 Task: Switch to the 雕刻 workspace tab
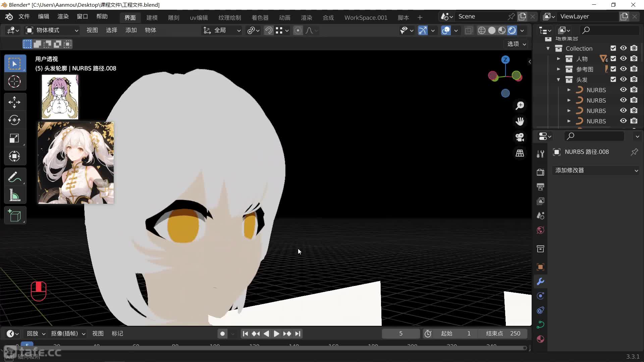pos(174,18)
